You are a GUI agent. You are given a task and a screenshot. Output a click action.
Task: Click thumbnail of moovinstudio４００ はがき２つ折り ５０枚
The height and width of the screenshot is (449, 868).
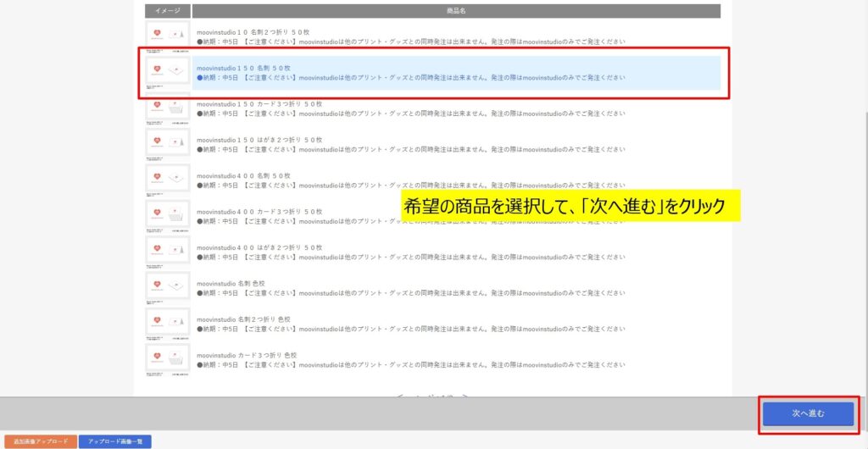pos(167,251)
